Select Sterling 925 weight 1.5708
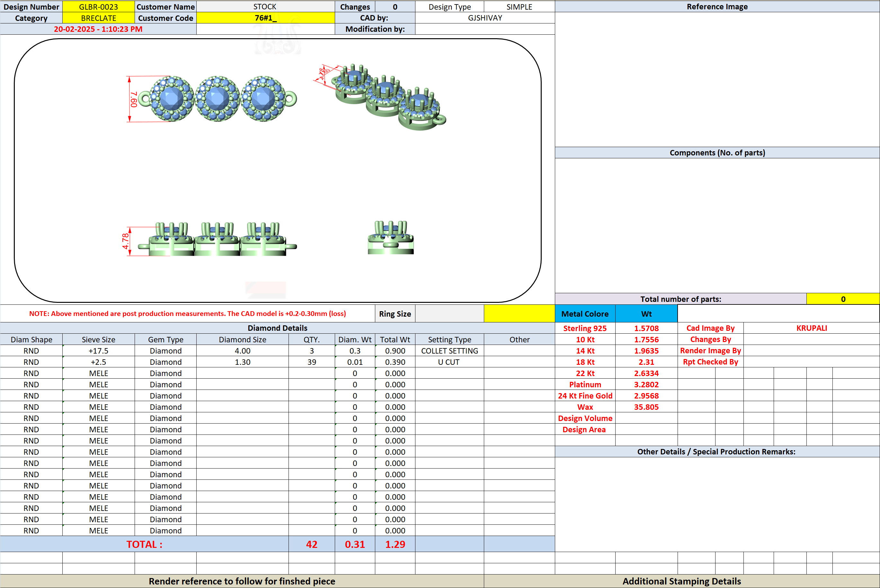Viewport: 880px width, 588px height. 646,328
